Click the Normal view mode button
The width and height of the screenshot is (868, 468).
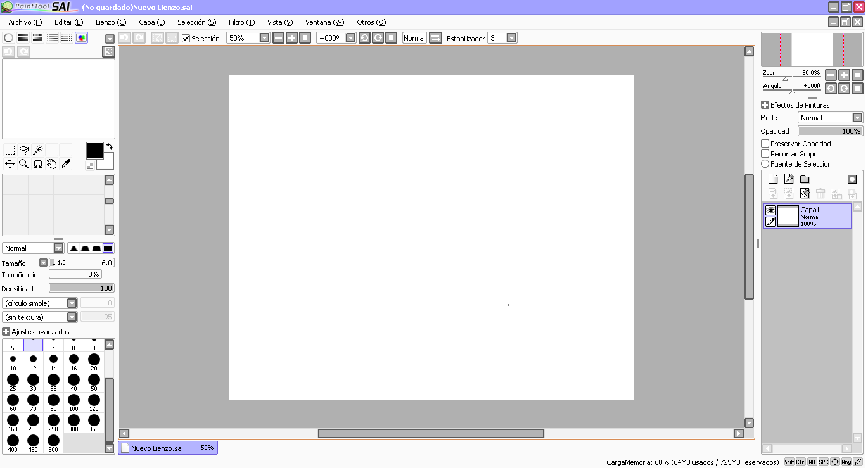[414, 38]
